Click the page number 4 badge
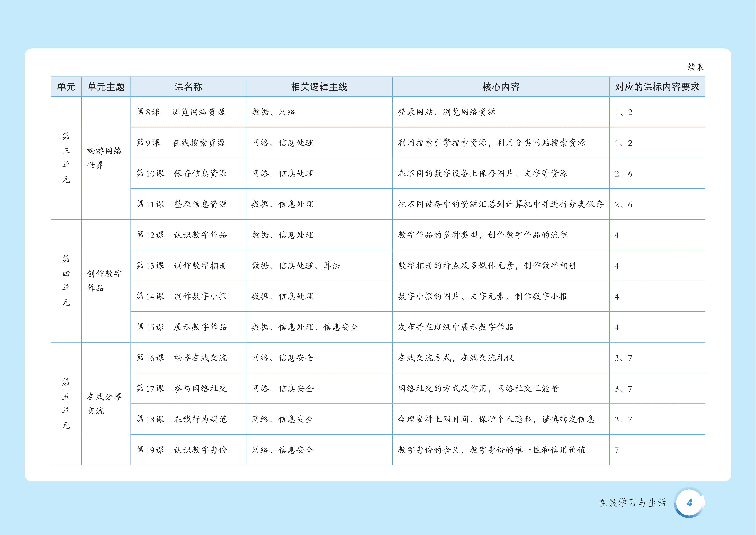The height and width of the screenshot is (535, 756). click(x=689, y=503)
